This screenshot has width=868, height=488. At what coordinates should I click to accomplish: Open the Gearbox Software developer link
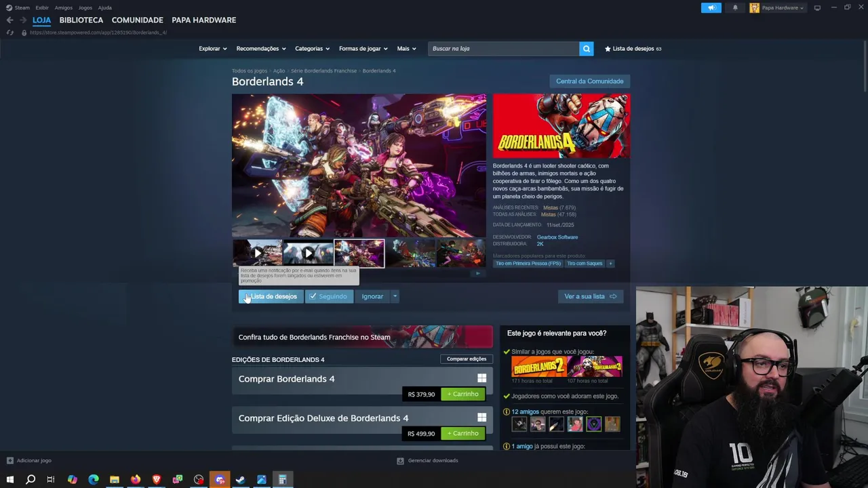(557, 237)
